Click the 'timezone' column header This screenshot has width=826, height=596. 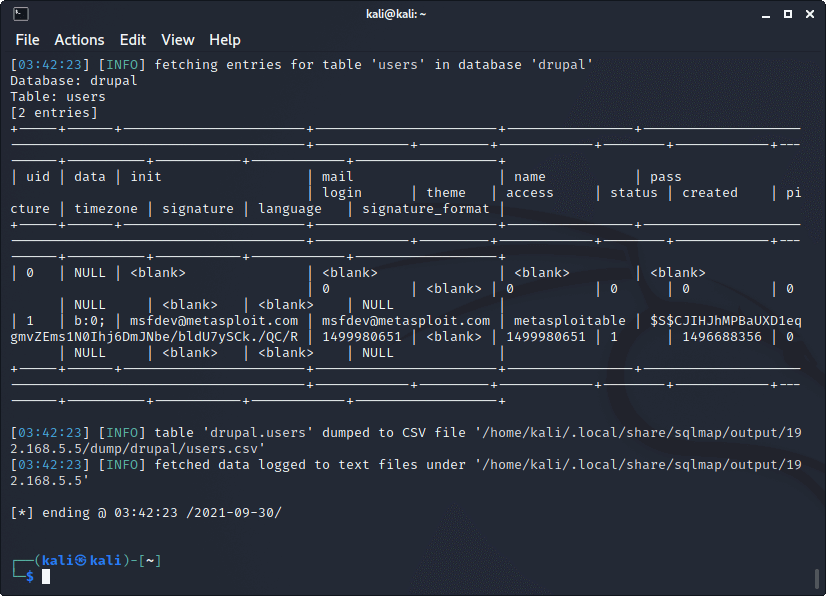106,209
